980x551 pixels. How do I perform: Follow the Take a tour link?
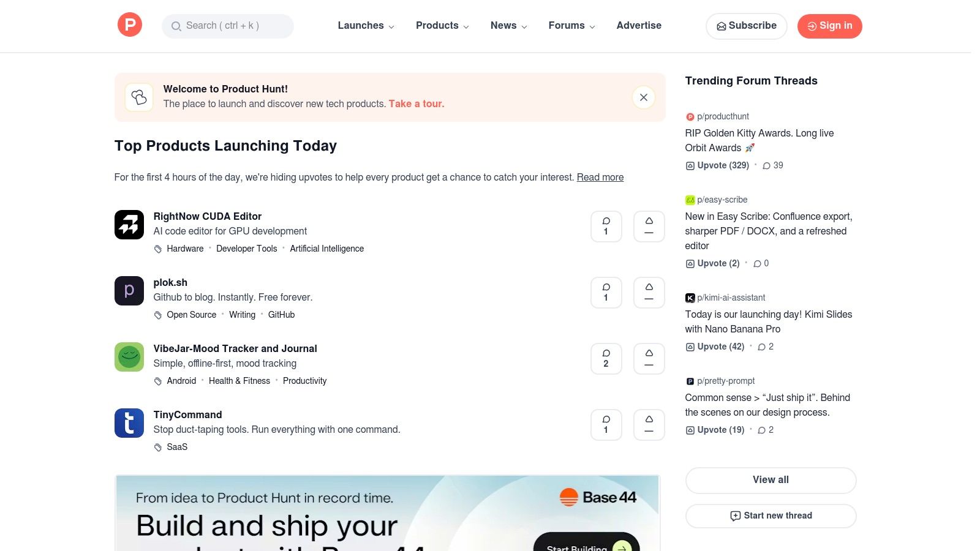[x=416, y=103]
